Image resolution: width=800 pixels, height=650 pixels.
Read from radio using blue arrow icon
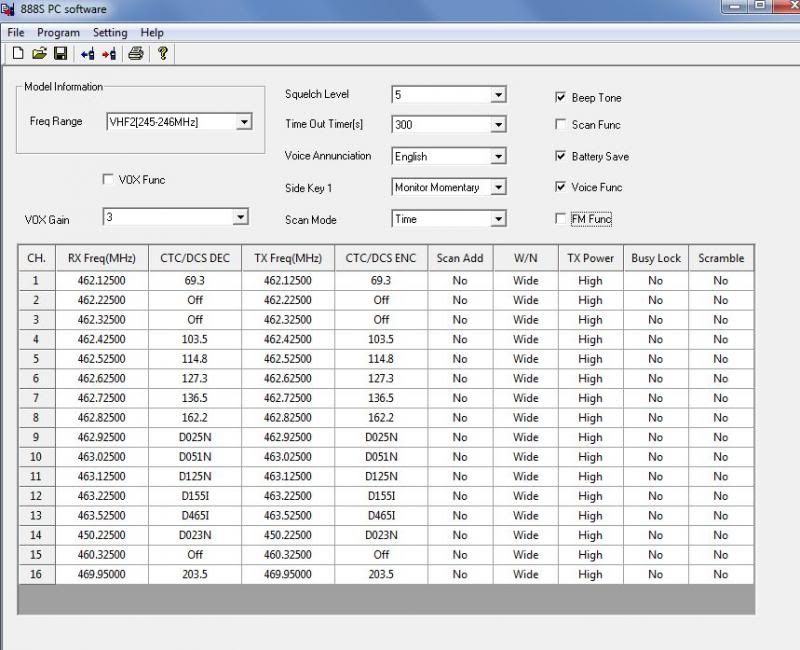point(87,53)
